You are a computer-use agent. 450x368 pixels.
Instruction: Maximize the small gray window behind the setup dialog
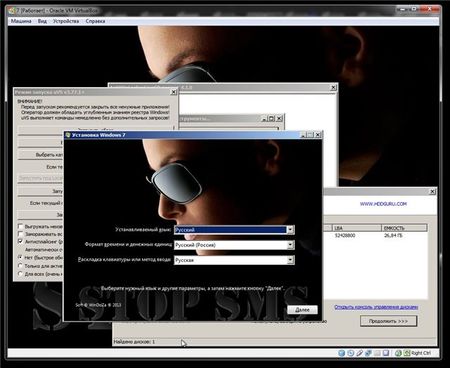[272, 118]
